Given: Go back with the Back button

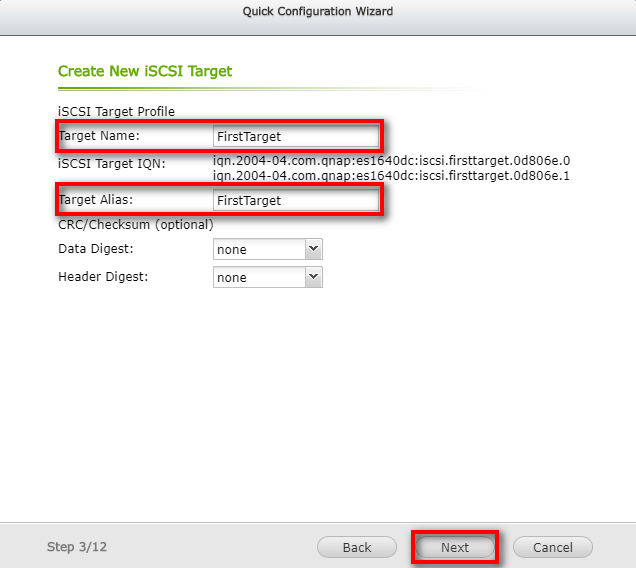Looking at the screenshot, I should pos(357,547).
